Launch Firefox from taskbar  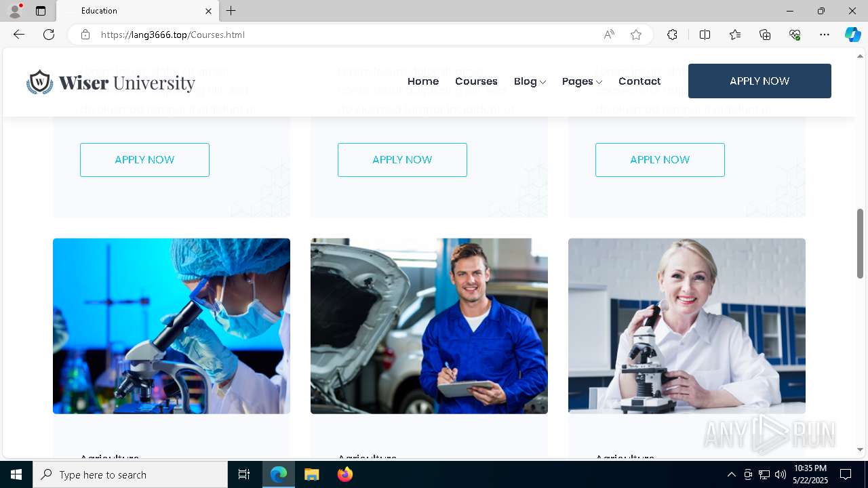coord(344,474)
